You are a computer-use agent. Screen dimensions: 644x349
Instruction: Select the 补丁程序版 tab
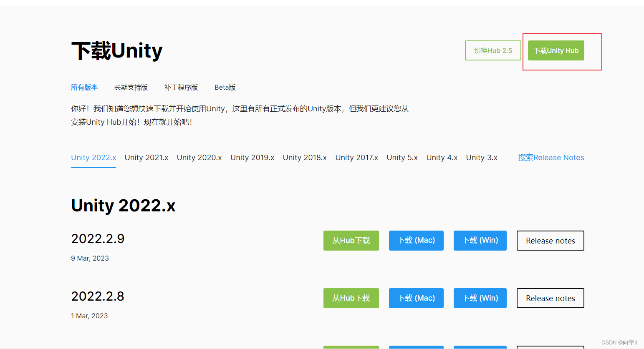181,87
